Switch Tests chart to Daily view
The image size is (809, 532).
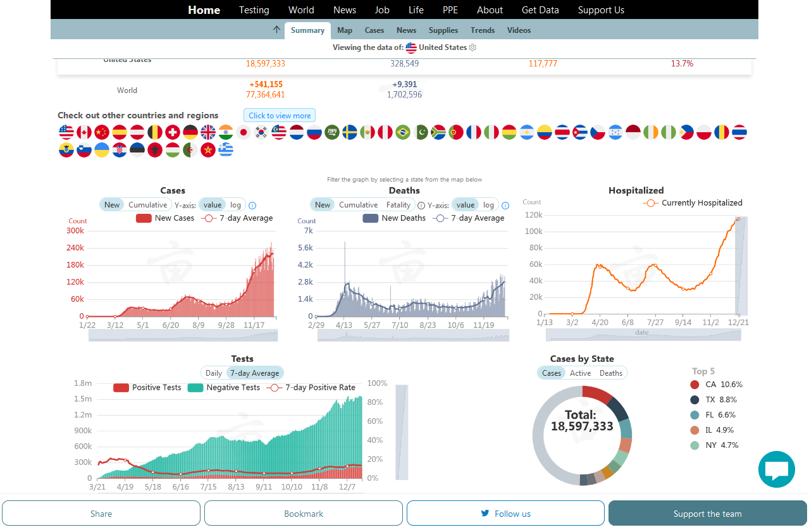[x=214, y=373]
